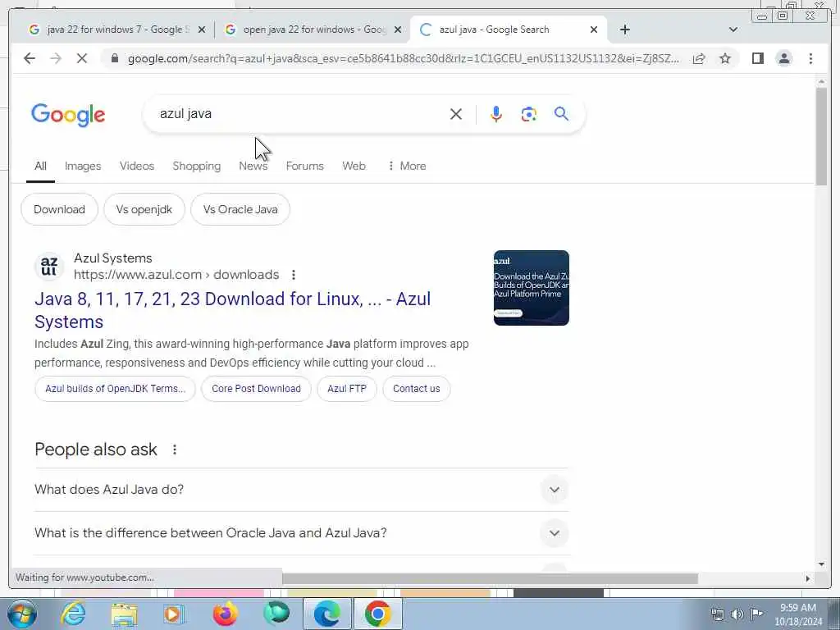Click the browser address bar URL
This screenshot has width=840, height=630.
403,59
